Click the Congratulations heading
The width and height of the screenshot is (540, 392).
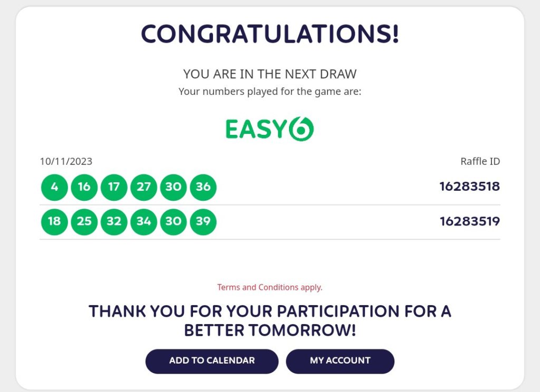click(x=269, y=35)
